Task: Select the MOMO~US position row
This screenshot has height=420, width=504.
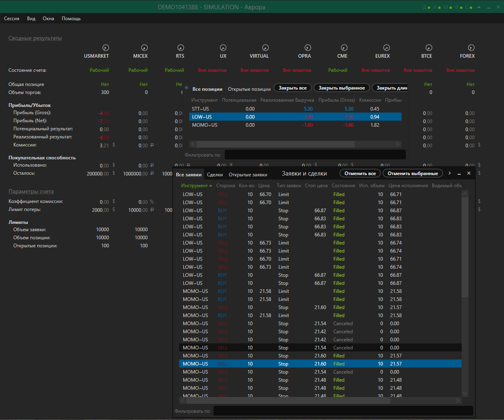Action: tap(295, 125)
